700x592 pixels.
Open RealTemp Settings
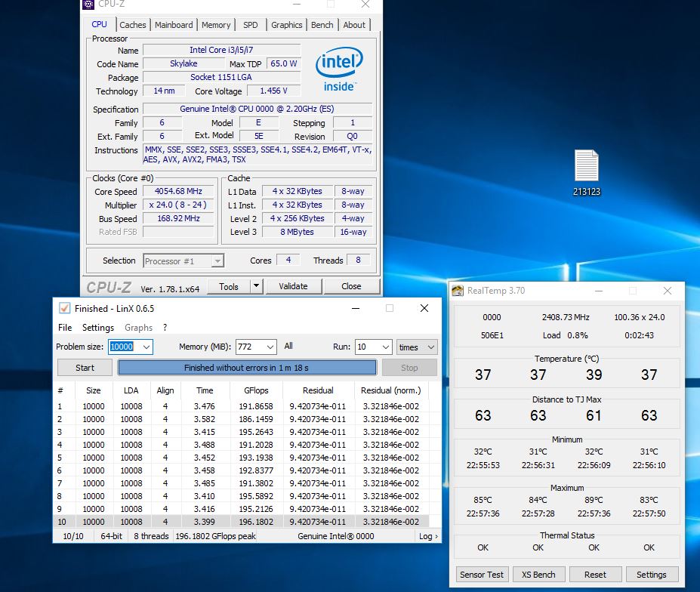(x=652, y=575)
